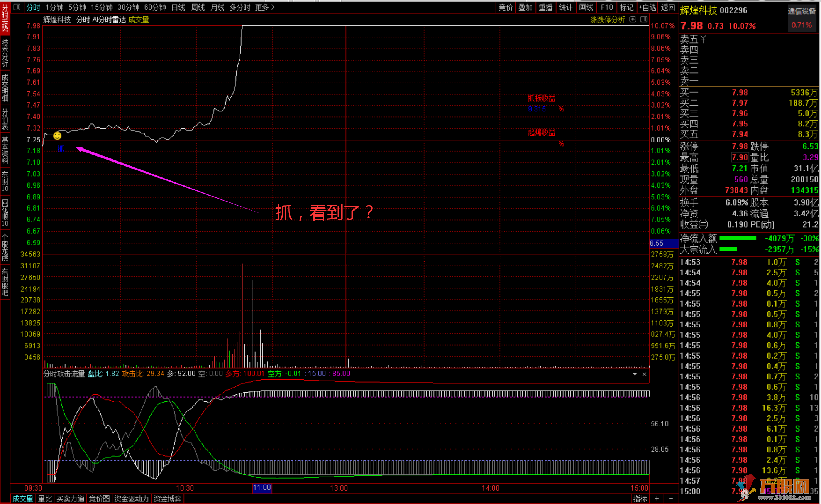Open the 指标 indicator selector

(640, 499)
